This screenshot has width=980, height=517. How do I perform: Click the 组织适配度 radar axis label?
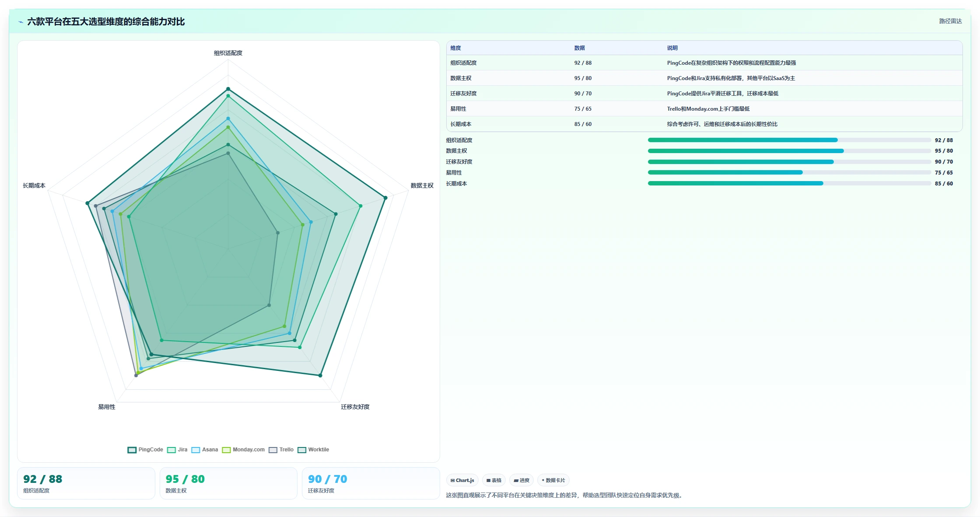[228, 53]
